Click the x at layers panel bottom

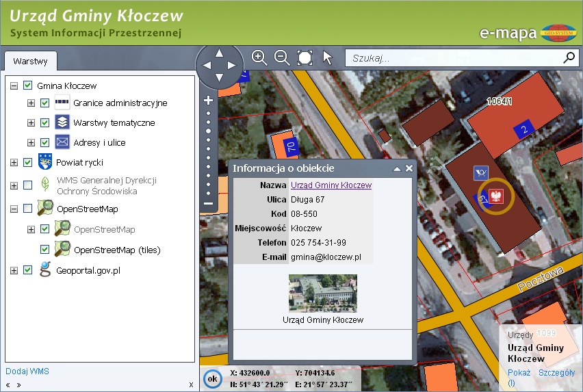click(191, 385)
